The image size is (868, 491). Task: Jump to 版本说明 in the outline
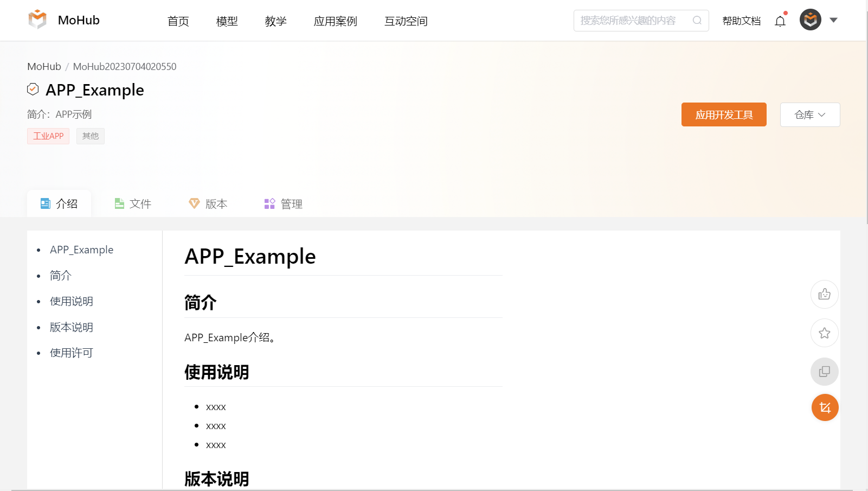[72, 327]
